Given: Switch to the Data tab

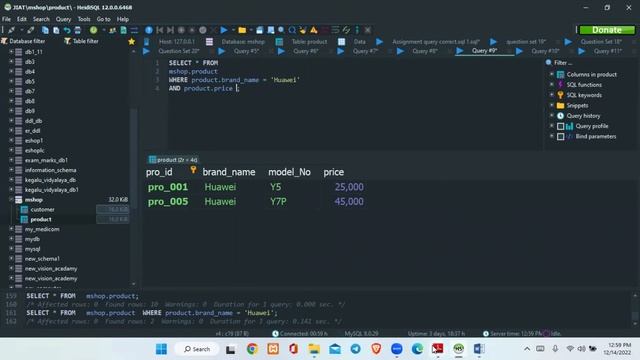Looking at the screenshot, I should click(x=359, y=42).
